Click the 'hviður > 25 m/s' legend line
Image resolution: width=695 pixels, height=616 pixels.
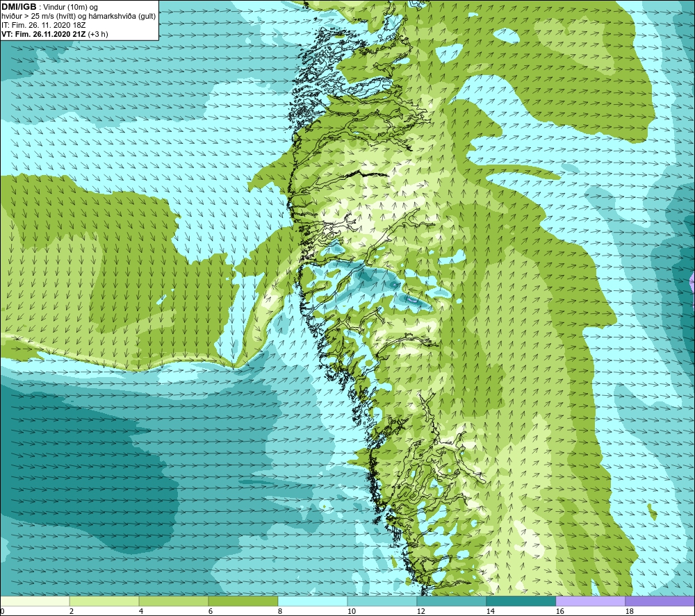click(79, 16)
